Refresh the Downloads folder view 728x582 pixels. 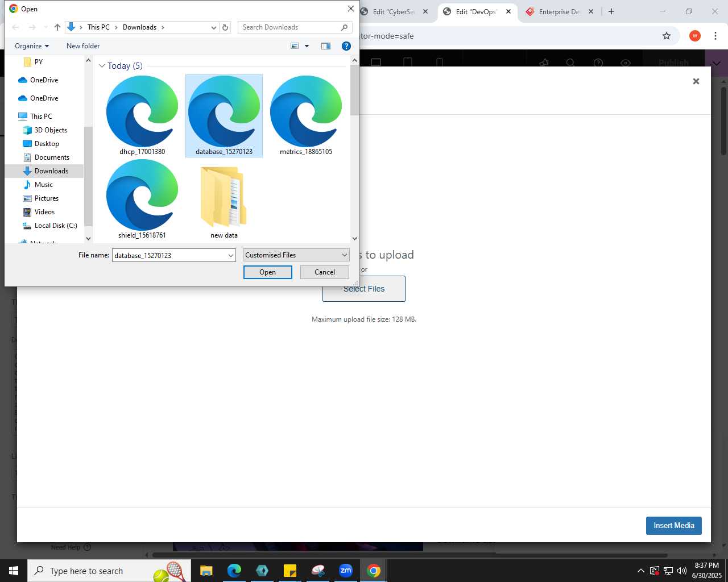pyautogui.click(x=225, y=27)
